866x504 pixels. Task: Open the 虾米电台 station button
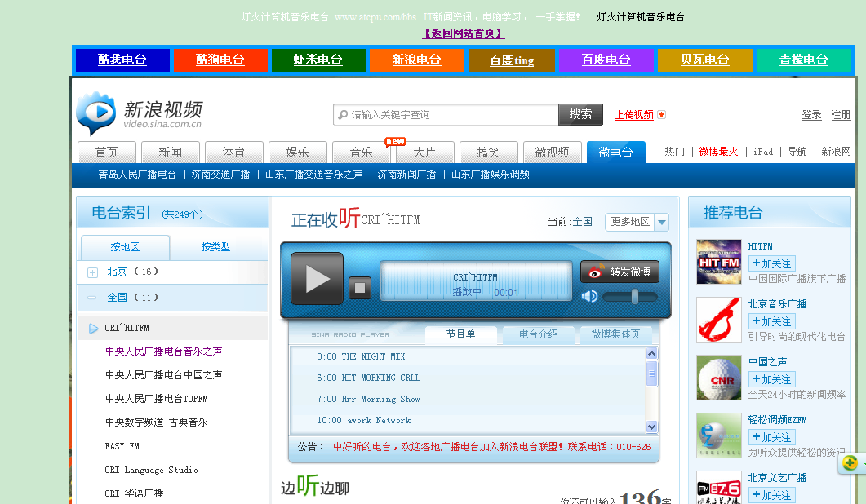[318, 60]
